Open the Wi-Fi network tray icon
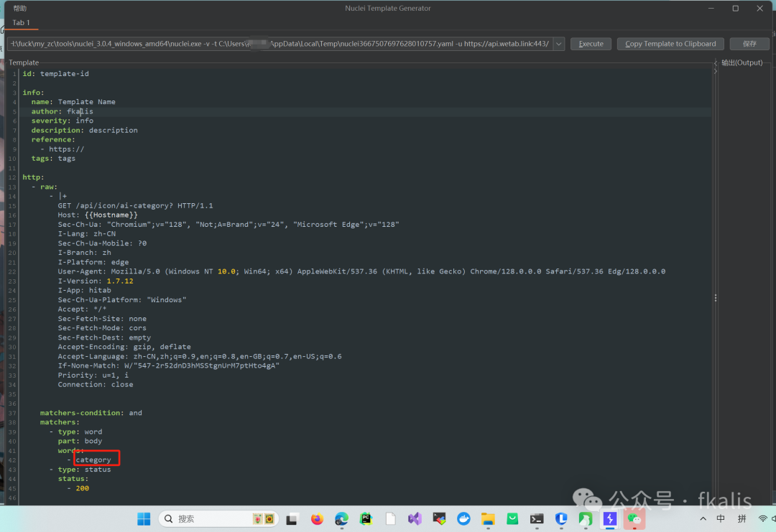Viewport: 776px width, 532px height. (x=762, y=518)
